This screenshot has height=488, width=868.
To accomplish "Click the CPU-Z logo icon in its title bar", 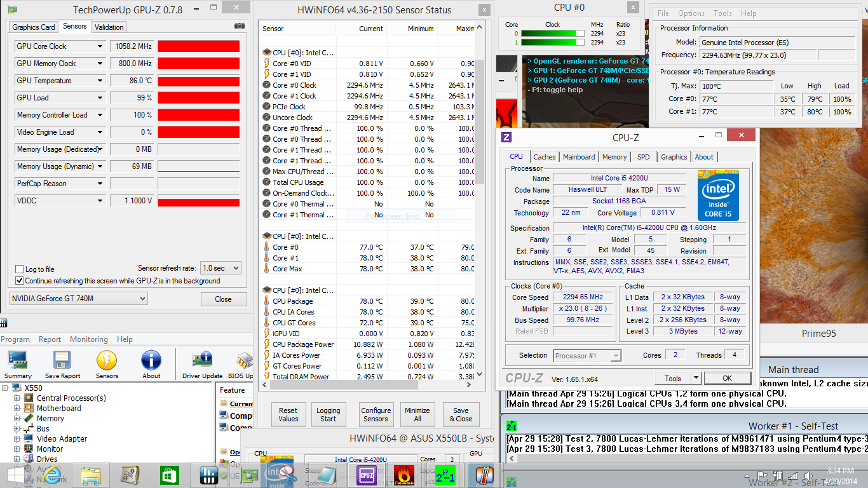I will tap(506, 137).
